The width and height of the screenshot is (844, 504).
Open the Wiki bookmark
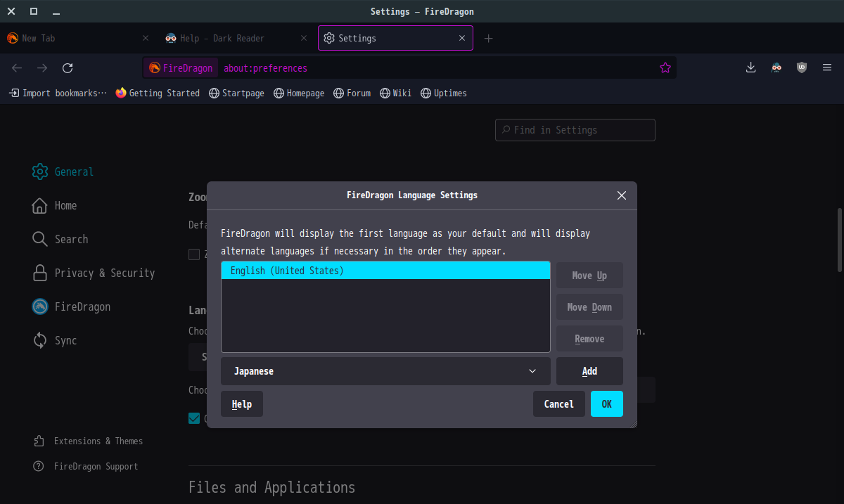[395, 93]
